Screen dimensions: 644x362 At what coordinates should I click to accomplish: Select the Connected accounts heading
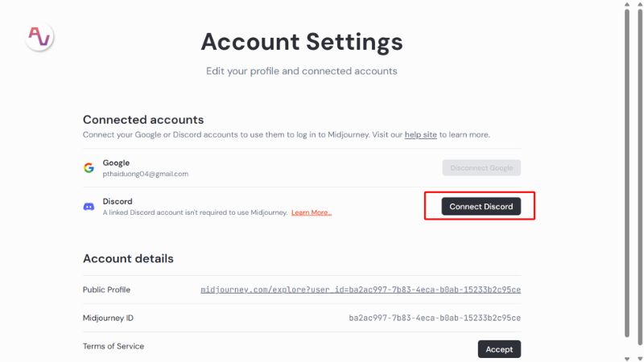pos(143,119)
